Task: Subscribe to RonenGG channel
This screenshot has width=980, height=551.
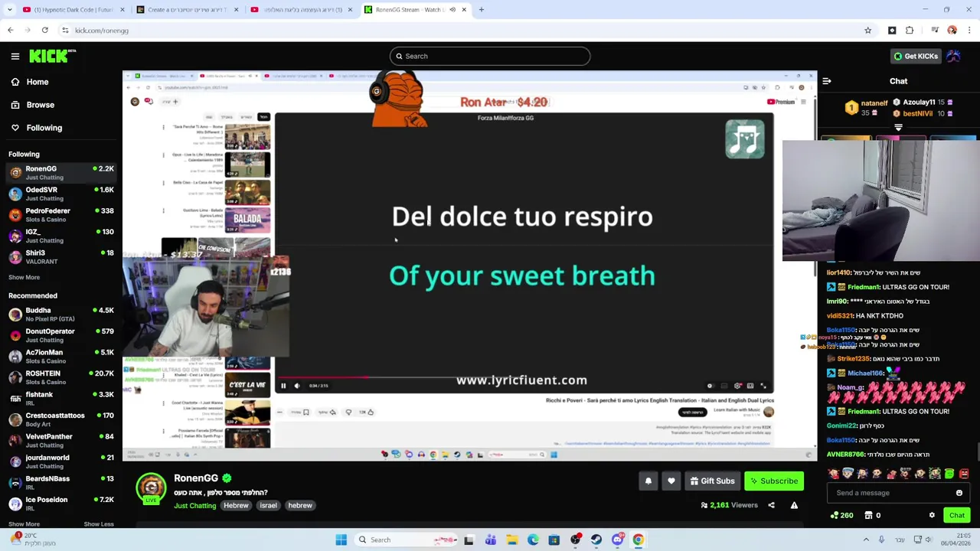Action: coord(774,481)
